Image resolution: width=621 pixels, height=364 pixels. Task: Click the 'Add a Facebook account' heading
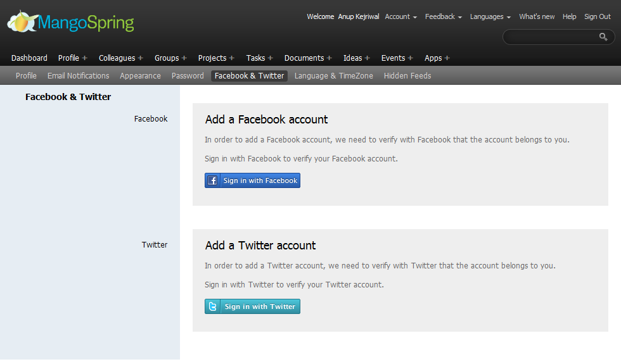click(266, 120)
